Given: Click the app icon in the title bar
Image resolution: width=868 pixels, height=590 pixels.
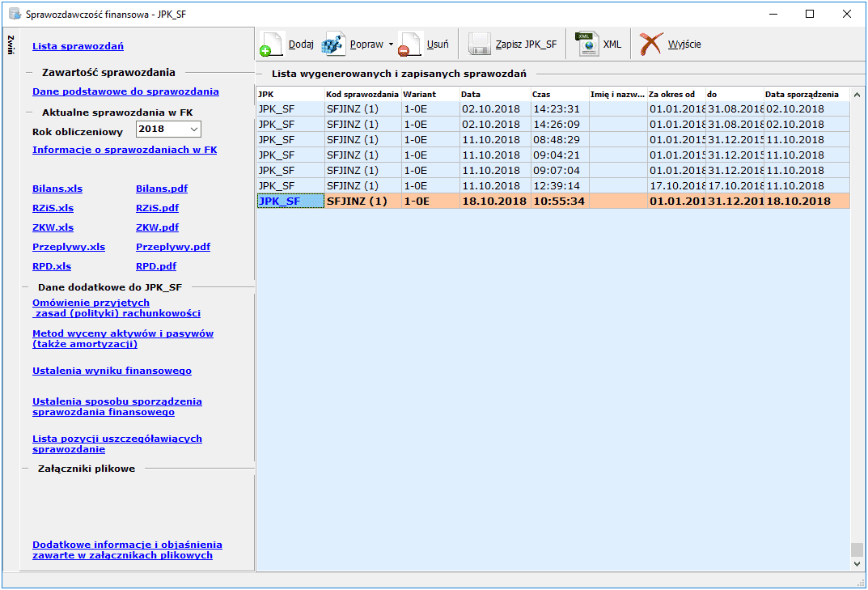Looking at the screenshot, I should tap(15, 14).
